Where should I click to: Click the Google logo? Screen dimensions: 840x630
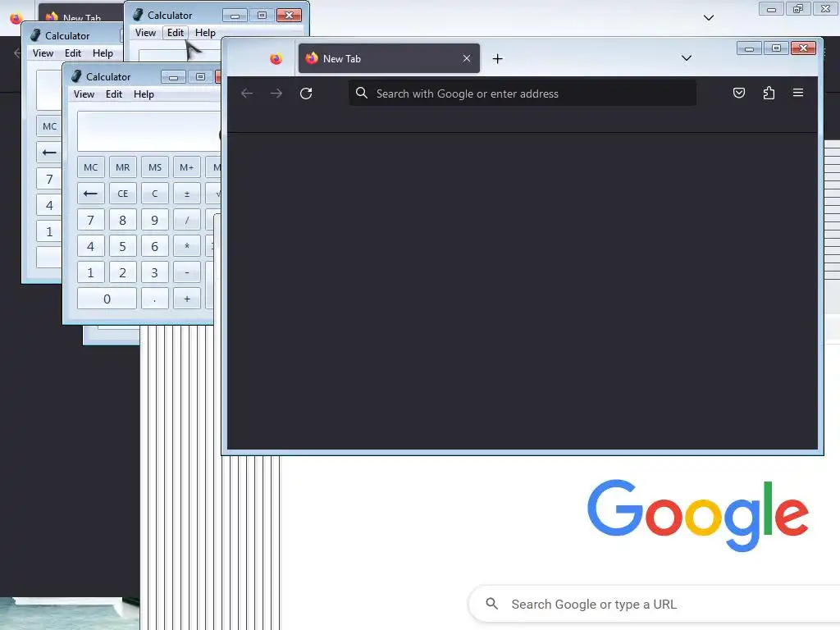(x=698, y=515)
